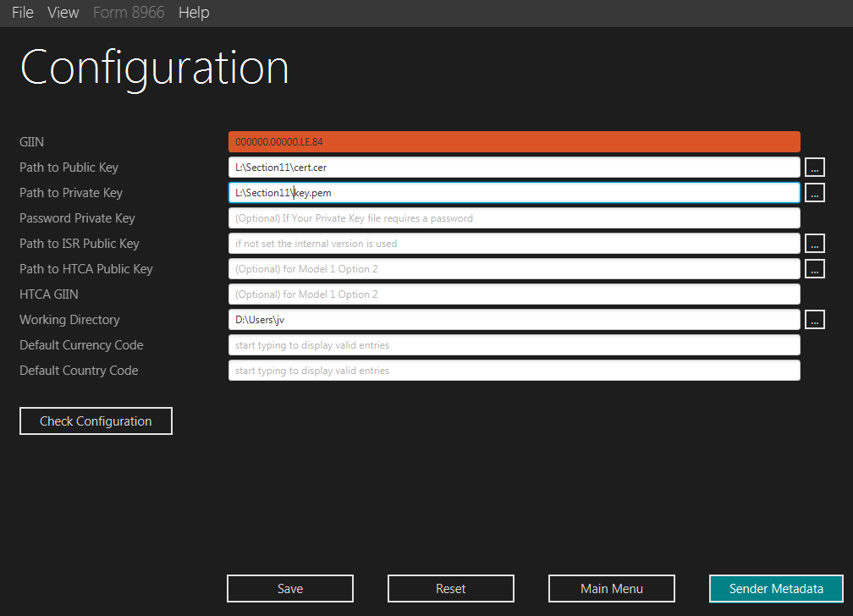This screenshot has width=853, height=616.
Task: Select the HTCA GIIN input field
Action: coord(515,294)
